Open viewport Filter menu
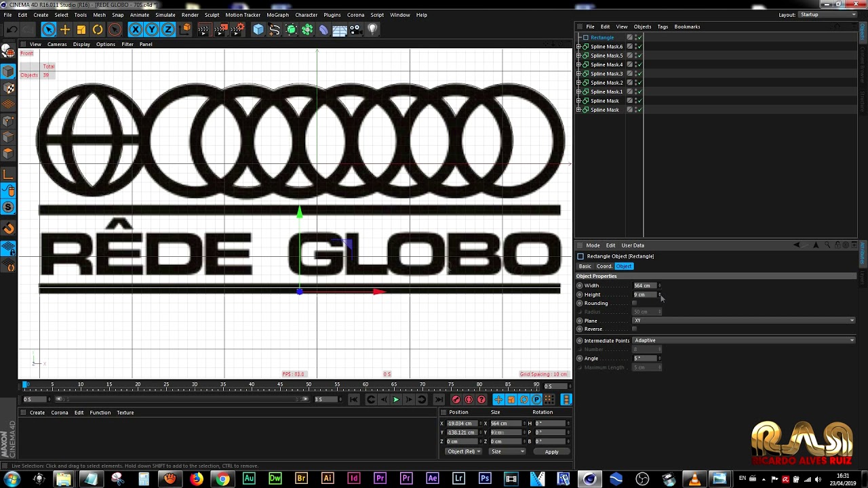Viewport: 868px width, 488px height. click(x=127, y=44)
